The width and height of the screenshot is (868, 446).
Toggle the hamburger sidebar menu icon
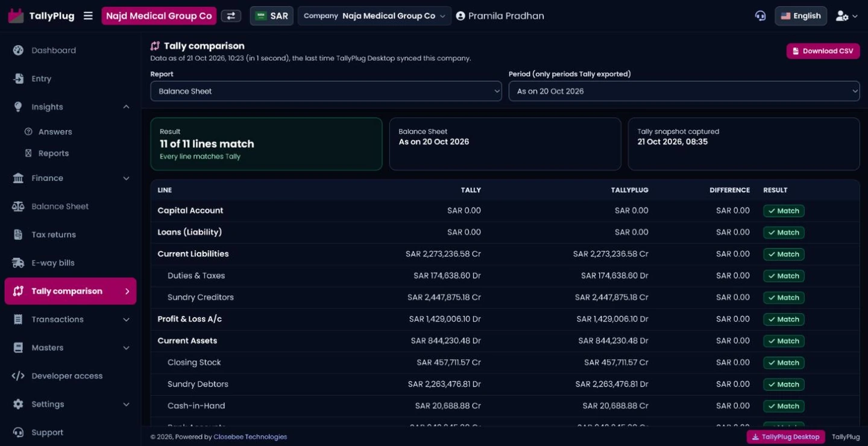point(88,16)
